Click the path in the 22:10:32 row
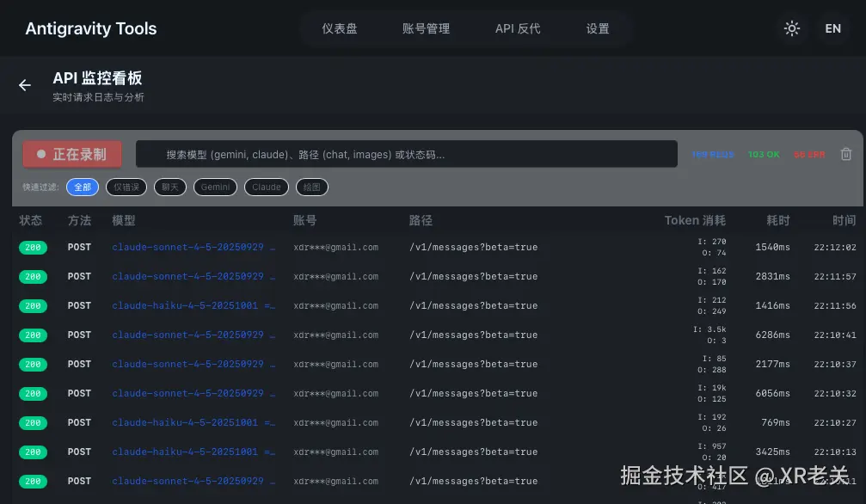Screen dimensions: 866x504 coord(473,393)
